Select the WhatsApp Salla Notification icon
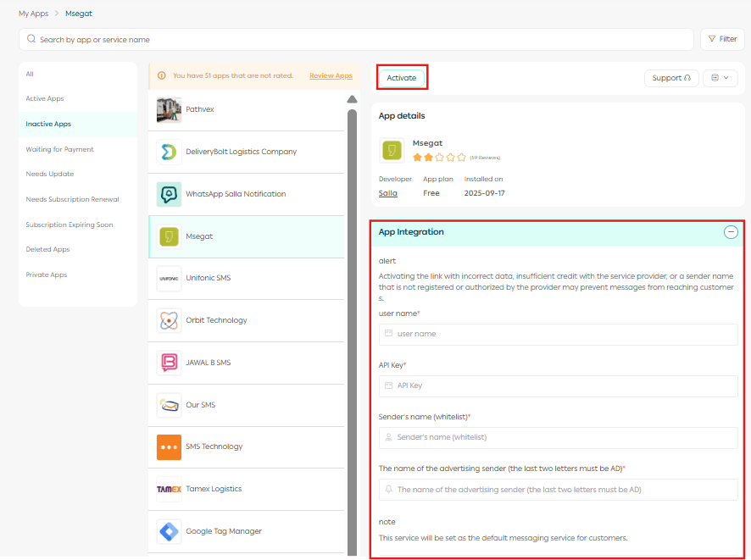Image resolution: width=751 pixels, height=560 pixels. pos(169,194)
